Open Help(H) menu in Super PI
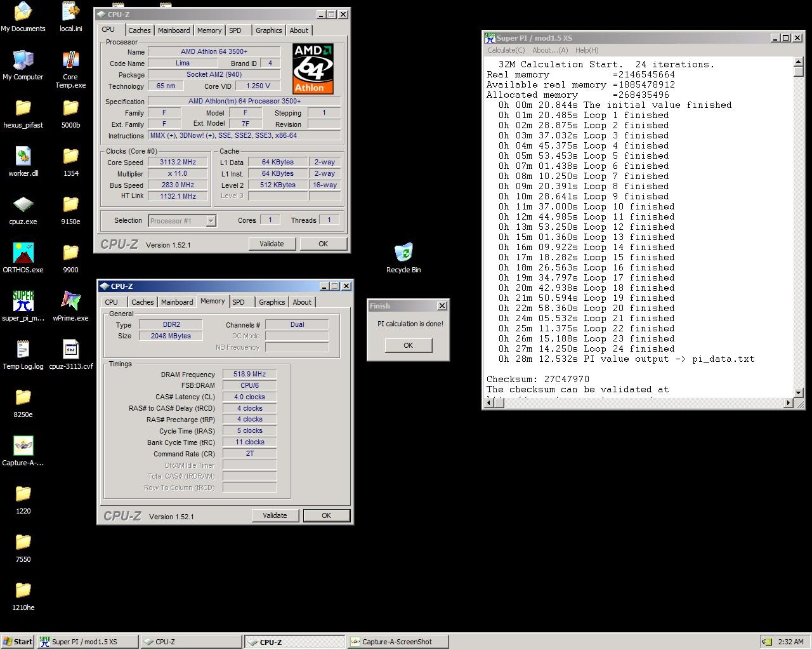The width and height of the screenshot is (812, 650). (587, 50)
